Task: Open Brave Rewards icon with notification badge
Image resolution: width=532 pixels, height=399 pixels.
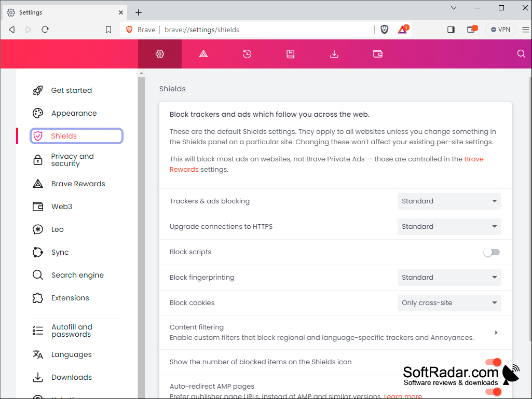Action: pyautogui.click(x=403, y=30)
